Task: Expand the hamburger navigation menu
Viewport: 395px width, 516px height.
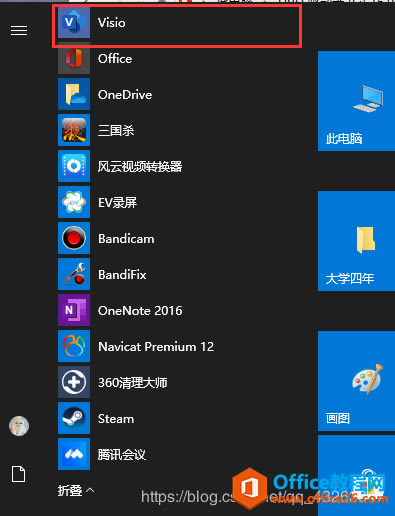Action: 19,31
